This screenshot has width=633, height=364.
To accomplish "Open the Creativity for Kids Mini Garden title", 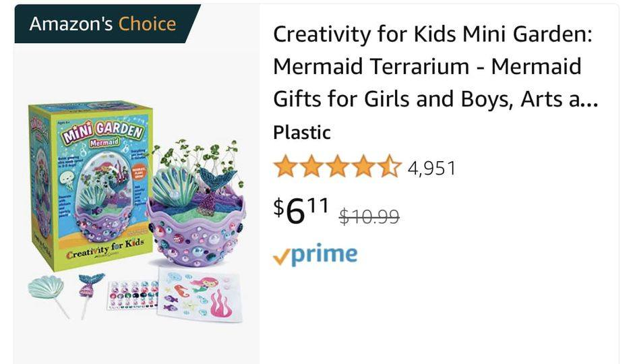I will [431, 67].
